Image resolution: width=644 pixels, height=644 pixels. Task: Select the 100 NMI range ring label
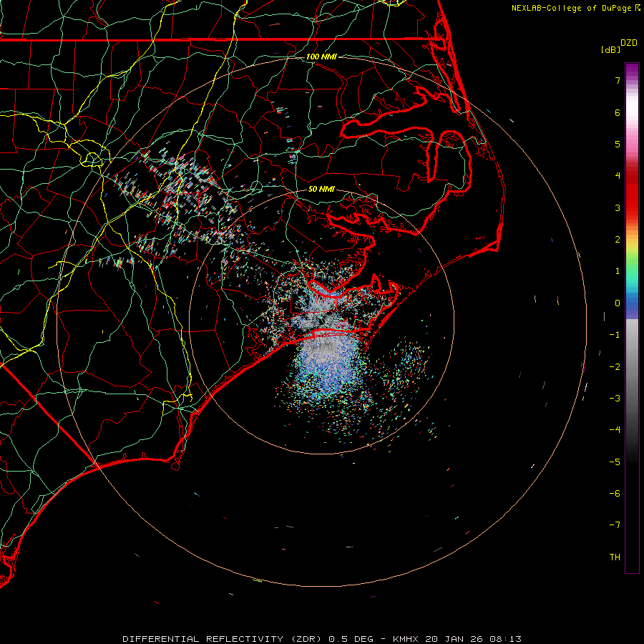coord(321,57)
